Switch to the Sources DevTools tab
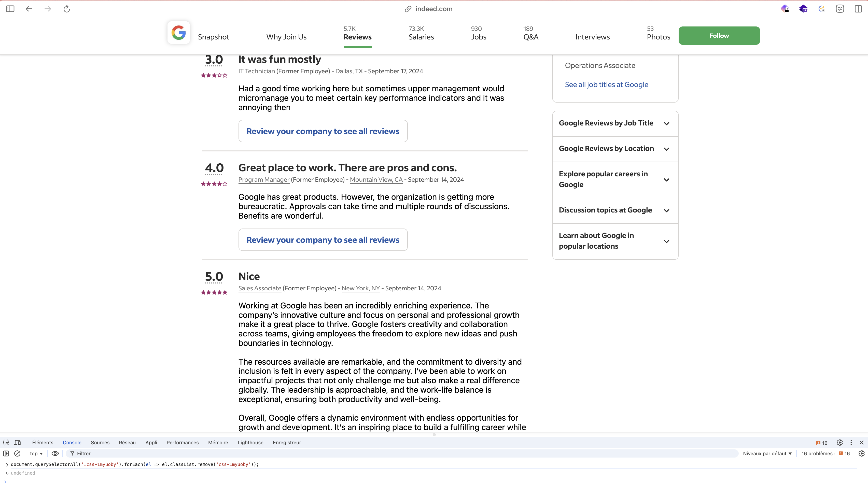This screenshot has width=868, height=483. 100,443
